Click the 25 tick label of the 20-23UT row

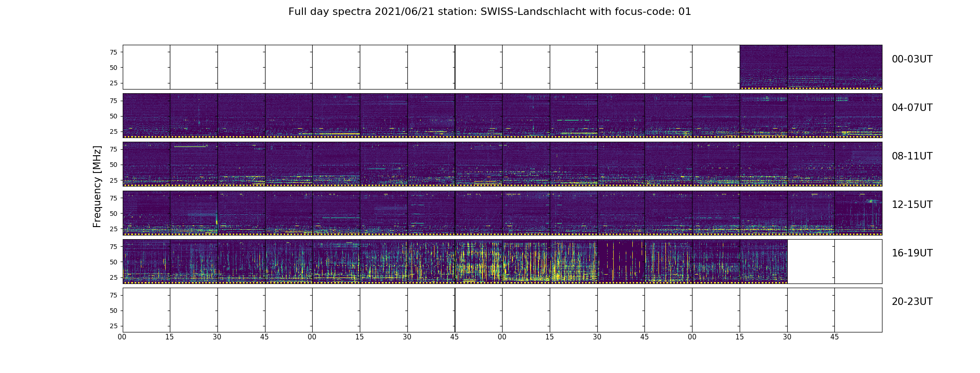click(x=113, y=326)
